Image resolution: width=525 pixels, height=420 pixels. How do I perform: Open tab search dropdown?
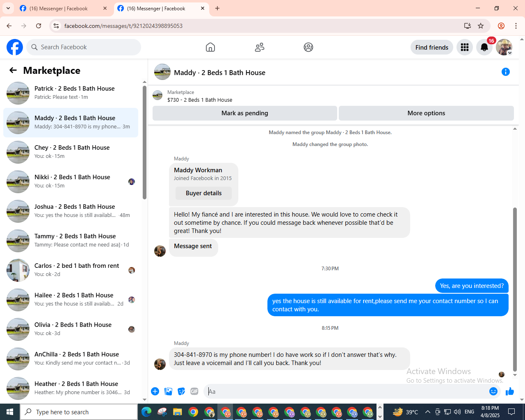pos(8,8)
